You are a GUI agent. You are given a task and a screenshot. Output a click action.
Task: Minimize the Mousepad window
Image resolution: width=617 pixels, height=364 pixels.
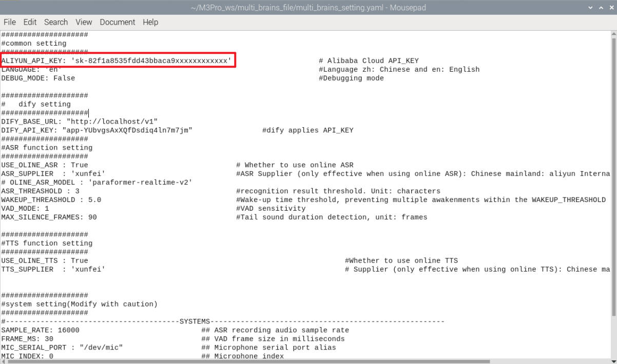pyautogui.click(x=590, y=8)
